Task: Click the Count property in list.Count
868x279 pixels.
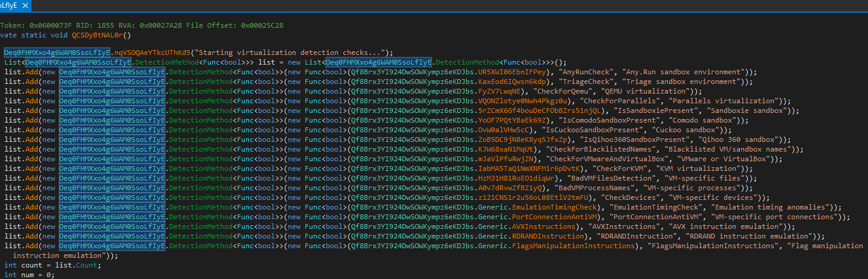Action: (x=88, y=265)
